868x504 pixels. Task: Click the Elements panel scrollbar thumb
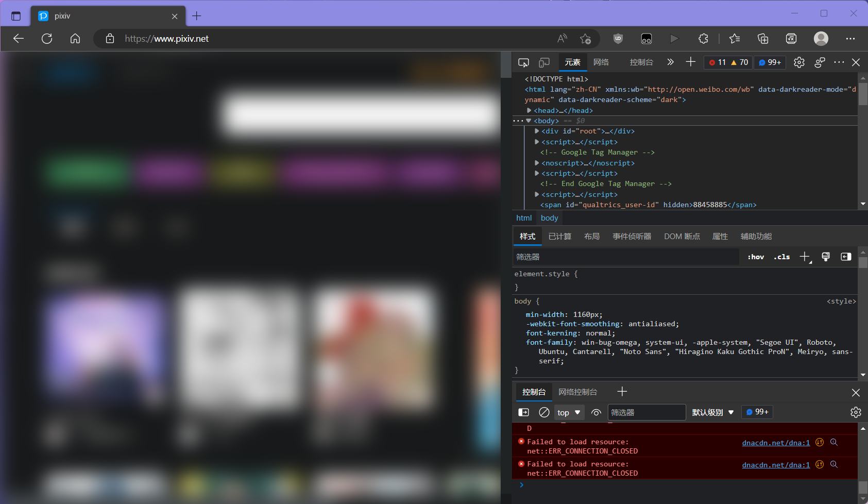point(863,93)
